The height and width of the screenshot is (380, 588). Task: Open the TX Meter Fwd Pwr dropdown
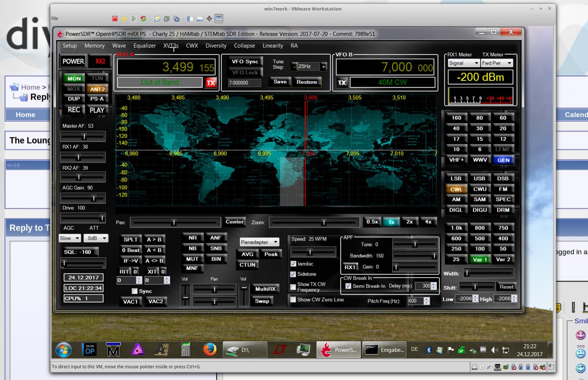pos(497,63)
